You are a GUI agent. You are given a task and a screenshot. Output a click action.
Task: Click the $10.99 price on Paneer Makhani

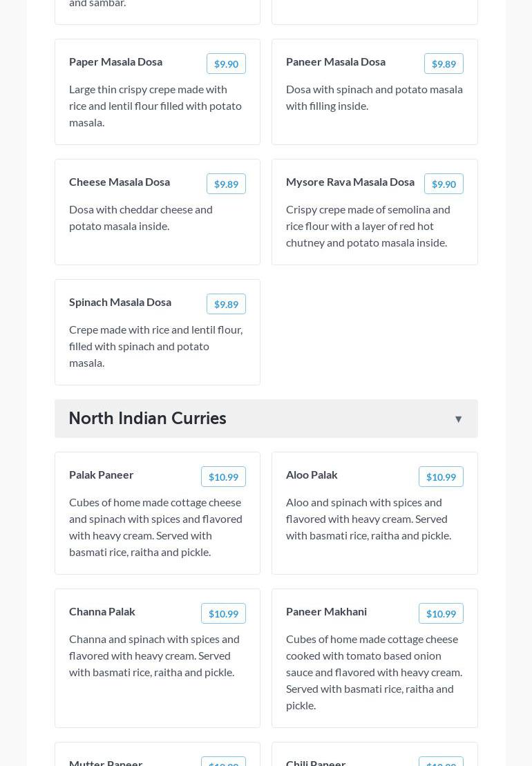[x=441, y=613]
